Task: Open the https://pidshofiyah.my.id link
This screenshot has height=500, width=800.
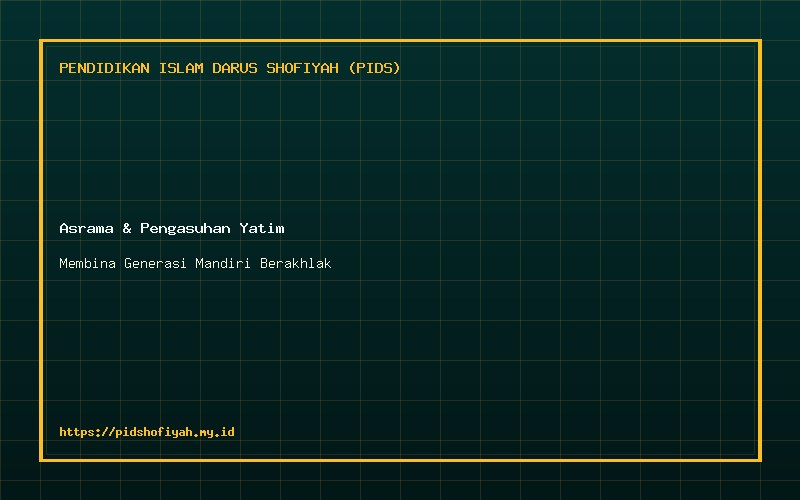Action: pyautogui.click(x=147, y=432)
